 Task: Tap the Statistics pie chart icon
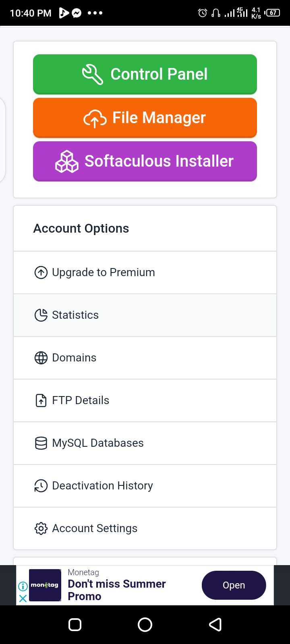(x=41, y=315)
